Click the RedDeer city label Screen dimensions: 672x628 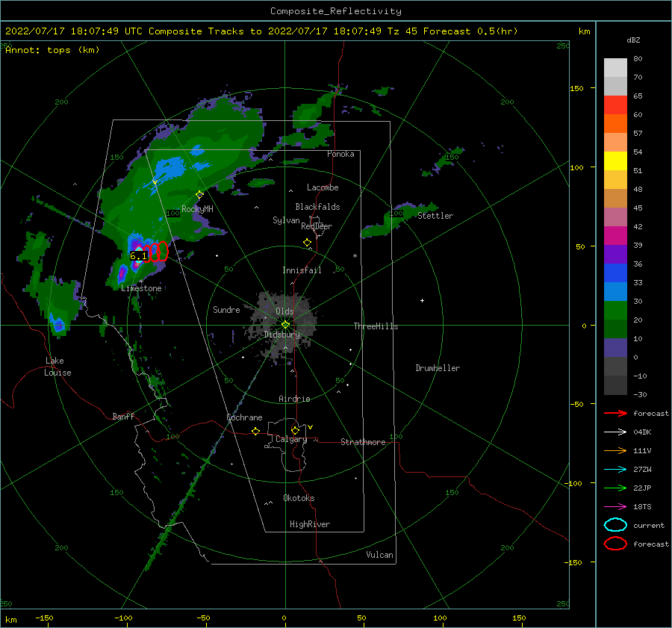click(317, 226)
